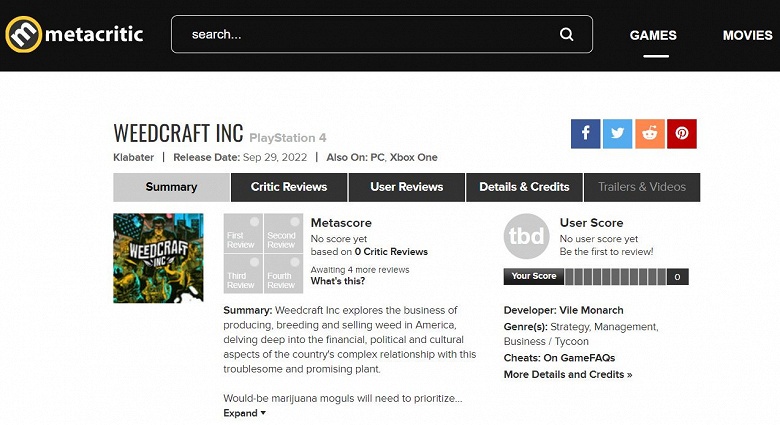Expand the game summary text
This screenshot has height=425, width=780.
[244, 413]
